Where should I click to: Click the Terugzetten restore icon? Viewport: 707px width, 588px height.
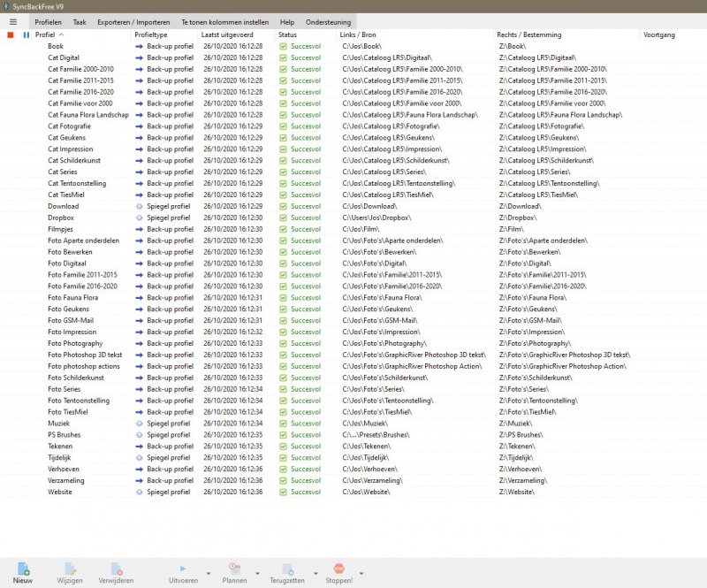[x=286, y=569]
